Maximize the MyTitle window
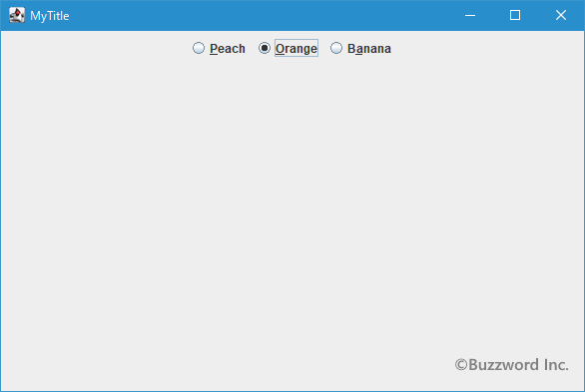 515,15
